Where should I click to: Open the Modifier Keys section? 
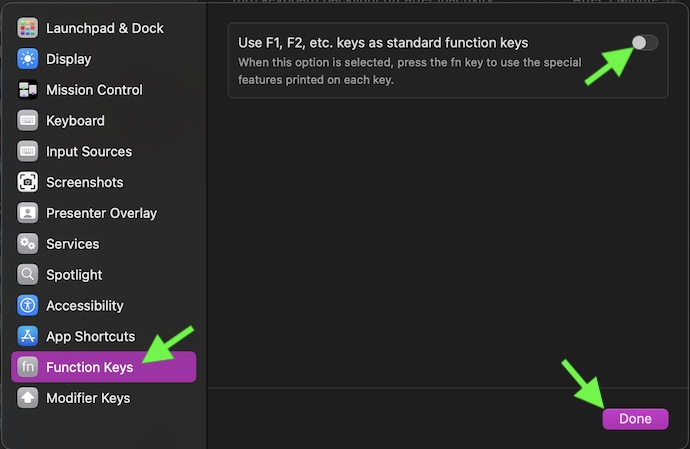pyautogui.click(x=88, y=398)
